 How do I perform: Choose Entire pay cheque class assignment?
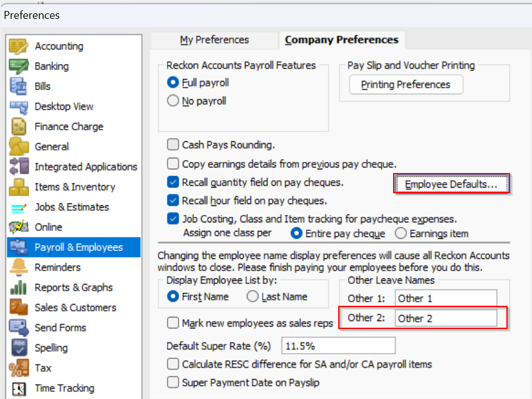(297, 233)
